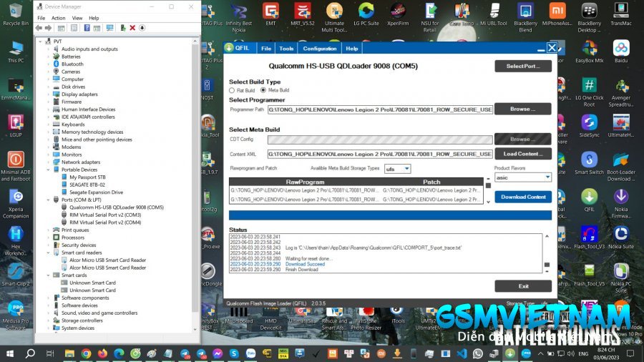Click the Exit button in QFIL
The width and height of the screenshot is (644, 362).
pos(523,286)
